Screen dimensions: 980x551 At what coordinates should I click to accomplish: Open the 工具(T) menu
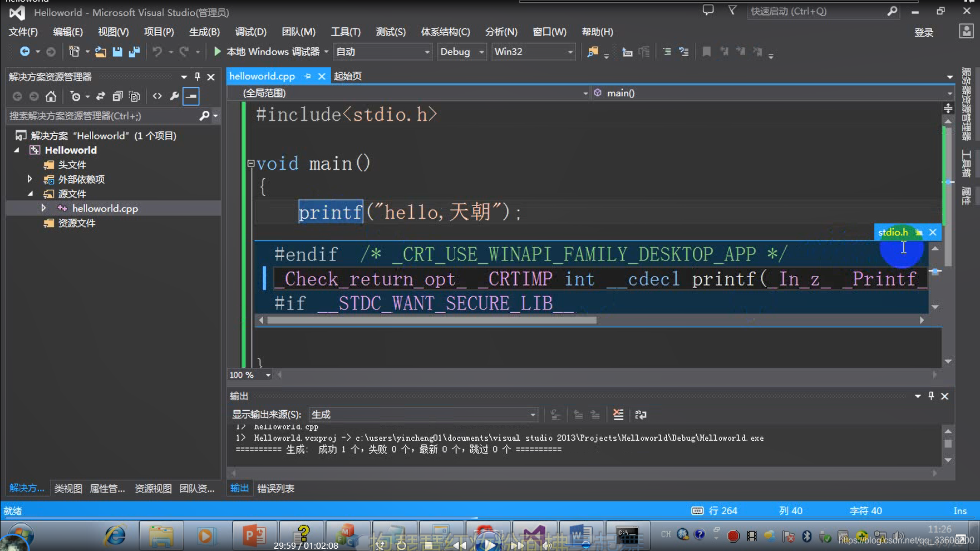click(x=346, y=32)
